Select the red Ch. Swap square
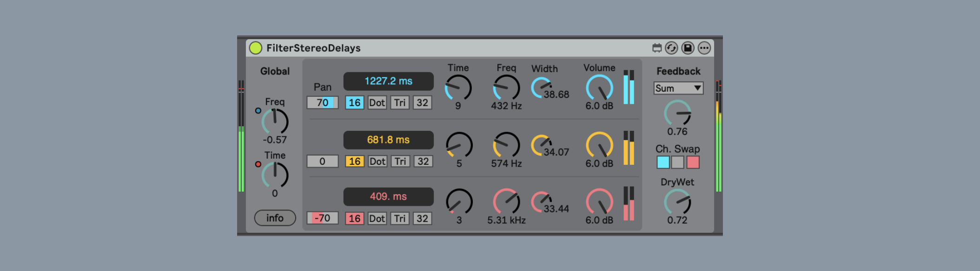 tap(693, 163)
